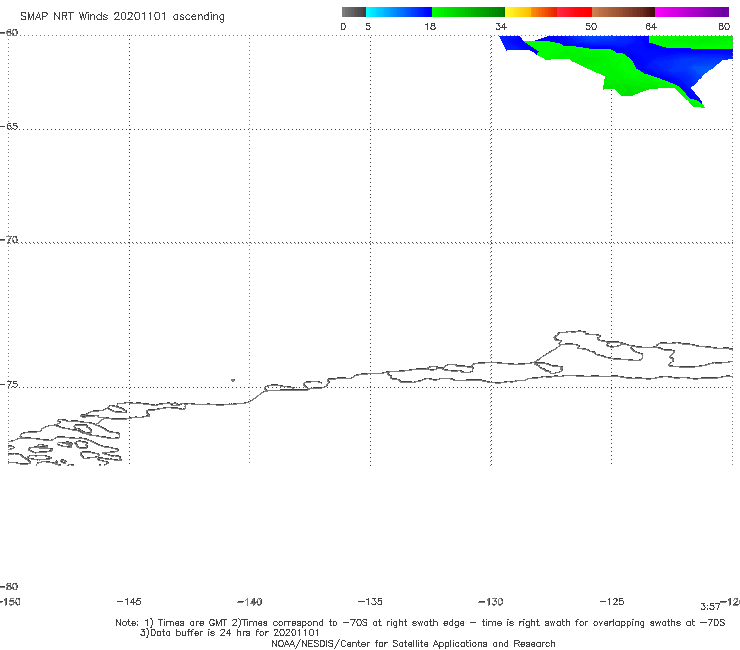Click the color bar label '64'
The height and width of the screenshot is (650, 740).
pyautogui.click(x=651, y=27)
